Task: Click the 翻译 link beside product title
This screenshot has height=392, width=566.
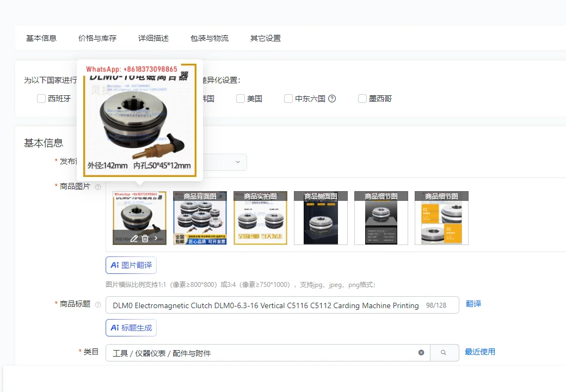Action: point(473,304)
